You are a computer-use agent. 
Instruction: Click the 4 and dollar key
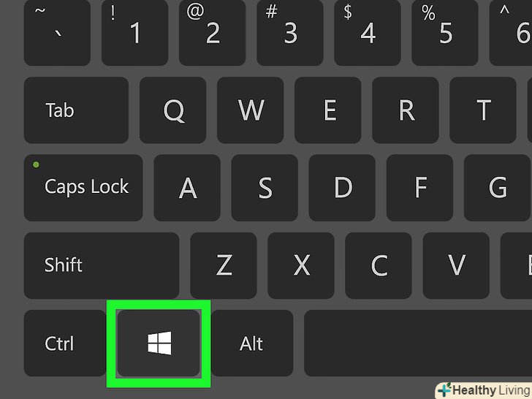pyautogui.click(x=368, y=33)
